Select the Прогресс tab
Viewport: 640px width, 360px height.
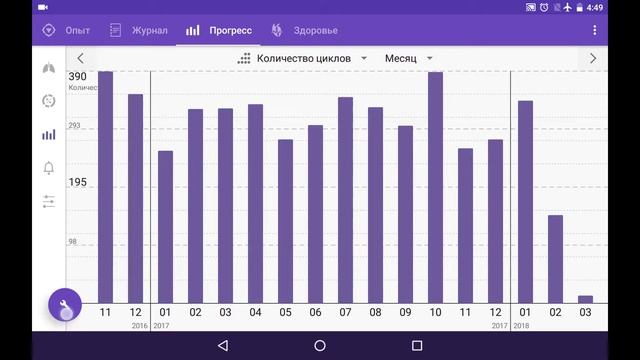tap(218, 30)
